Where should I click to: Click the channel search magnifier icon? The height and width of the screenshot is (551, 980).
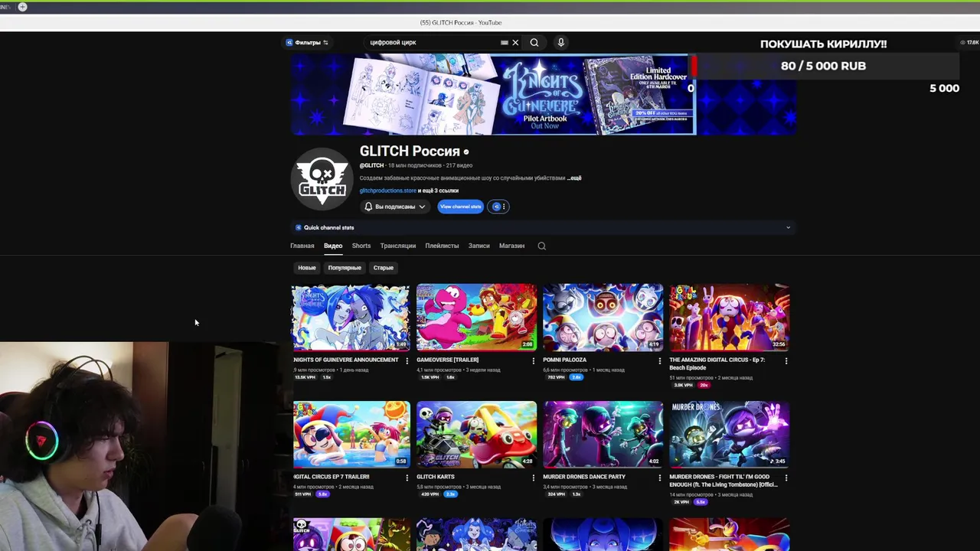coord(541,246)
